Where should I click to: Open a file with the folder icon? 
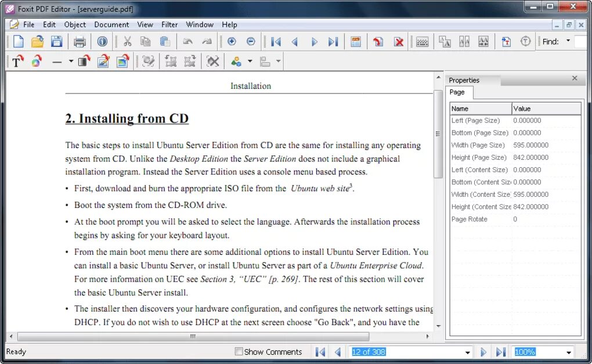click(37, 41)
